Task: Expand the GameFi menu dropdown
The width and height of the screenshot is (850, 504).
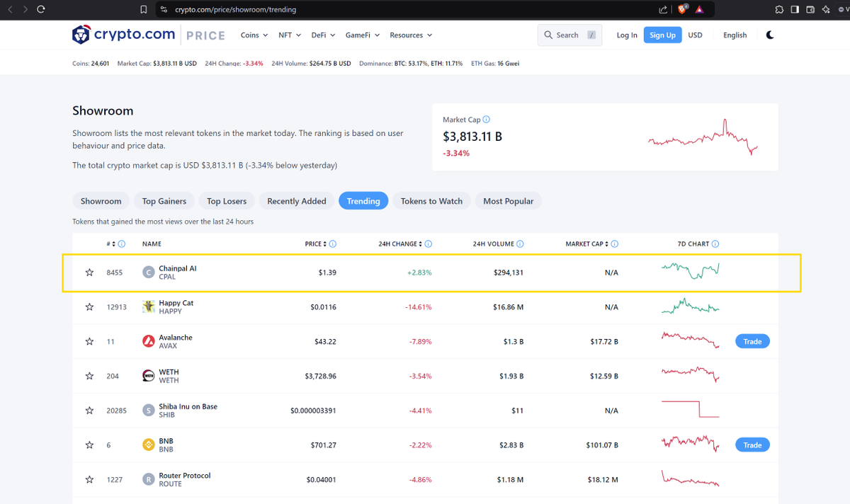Action: tap(363, 35)
